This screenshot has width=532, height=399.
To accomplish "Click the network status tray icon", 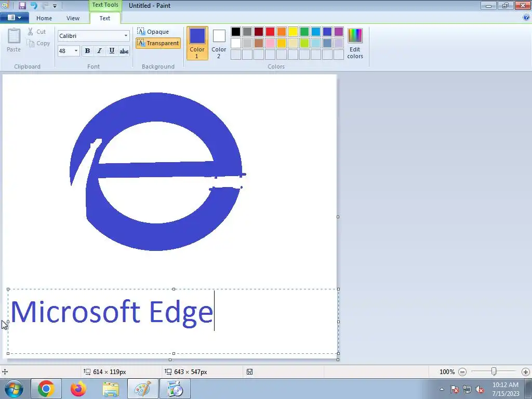I will [467, 390].
